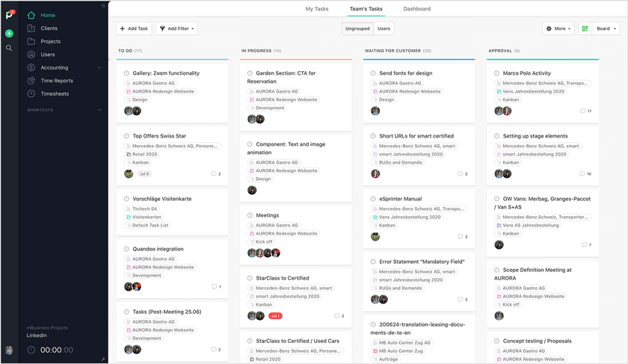Click the board layout green icon
The height and width of the screenshot is (364, 628).
(585, 29)
